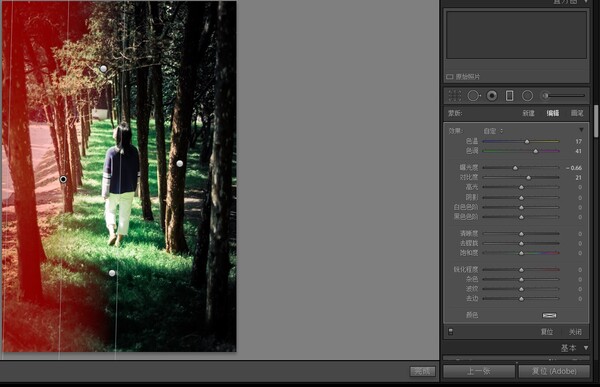600x387 pixels.
Task: Click the 完成 button below the photo
Action: pyautogui.click(x=422, y=371)
